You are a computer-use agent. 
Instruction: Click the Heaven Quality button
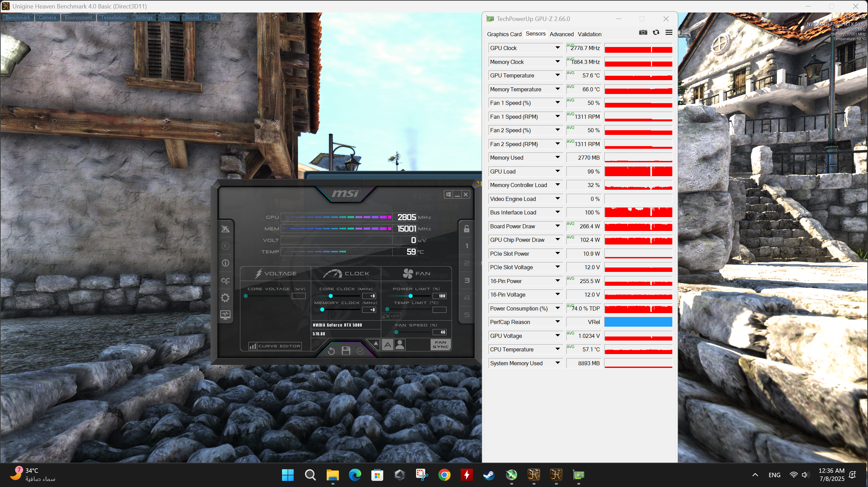pyautogui.click(x=169, y=18)
